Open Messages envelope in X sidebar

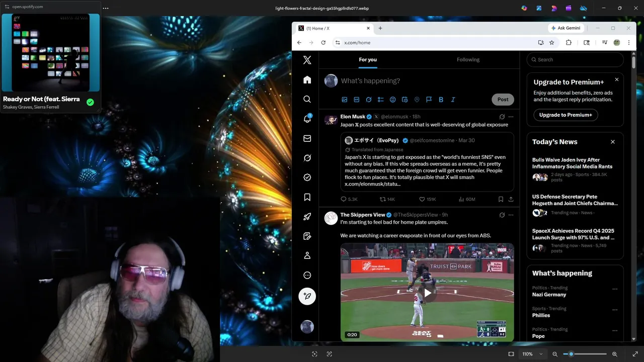[307, 138]
